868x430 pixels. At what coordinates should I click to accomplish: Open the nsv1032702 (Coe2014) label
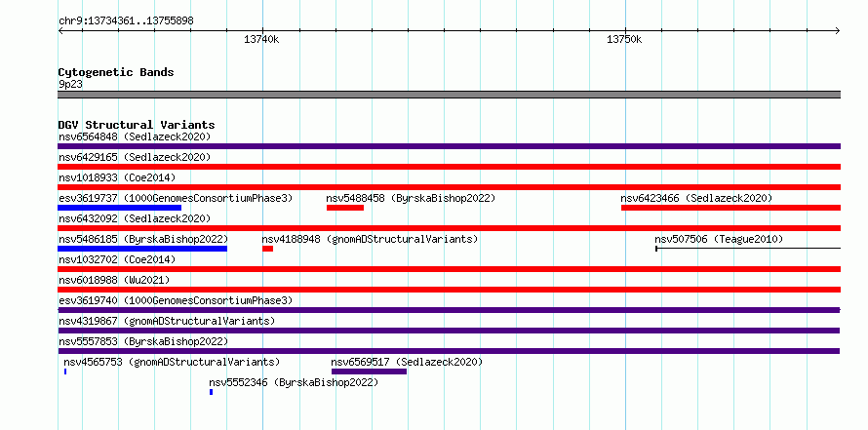pos(117,259)
